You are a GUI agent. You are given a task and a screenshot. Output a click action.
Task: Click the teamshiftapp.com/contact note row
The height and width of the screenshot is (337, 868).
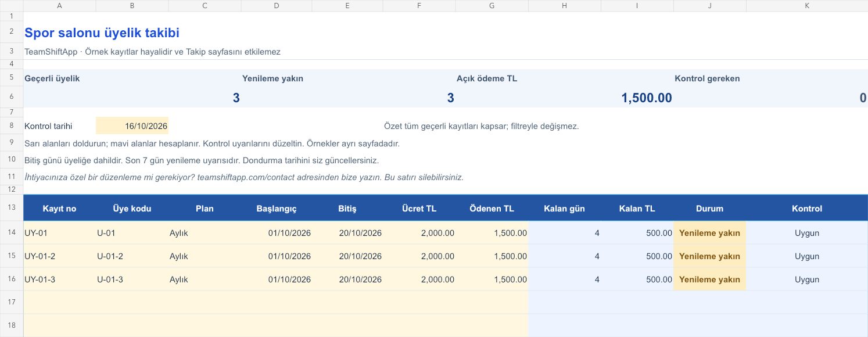[x=244, y=177]
